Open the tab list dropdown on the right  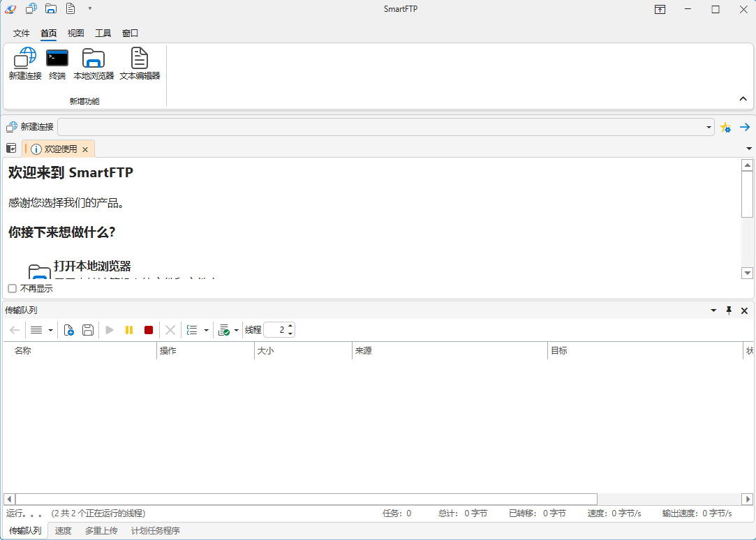(x=749, y=149)
